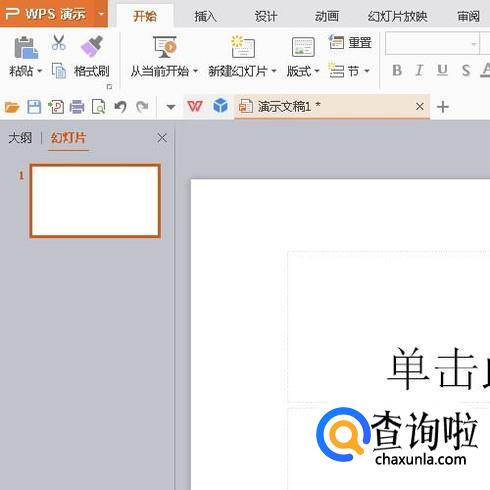Click the blue cube icon
This screenshot has width=490, height=490.
220,106
